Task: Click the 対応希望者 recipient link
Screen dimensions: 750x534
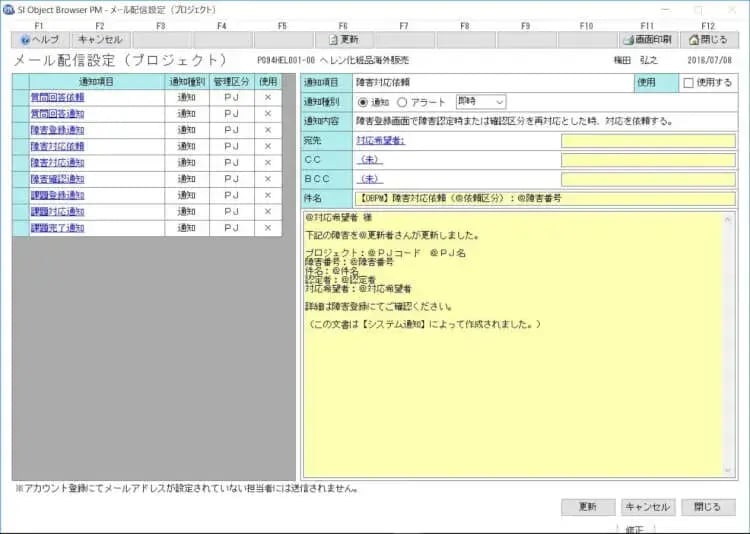Action: [380, 141]
